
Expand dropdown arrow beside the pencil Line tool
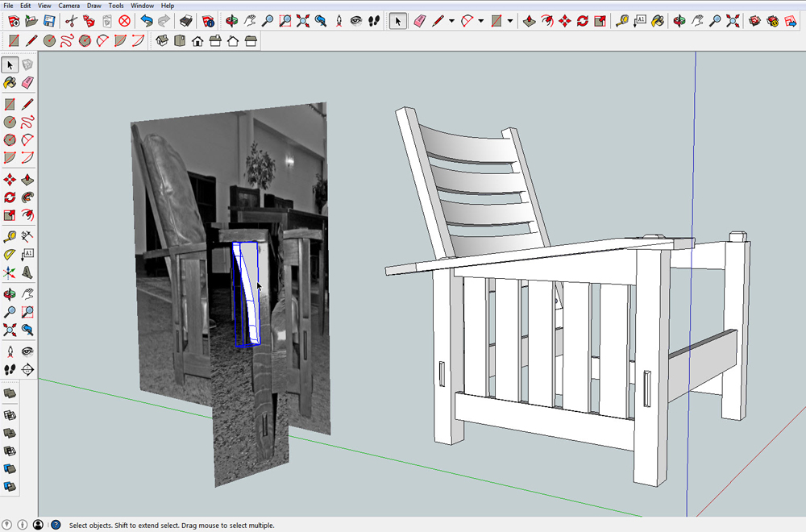451,21
